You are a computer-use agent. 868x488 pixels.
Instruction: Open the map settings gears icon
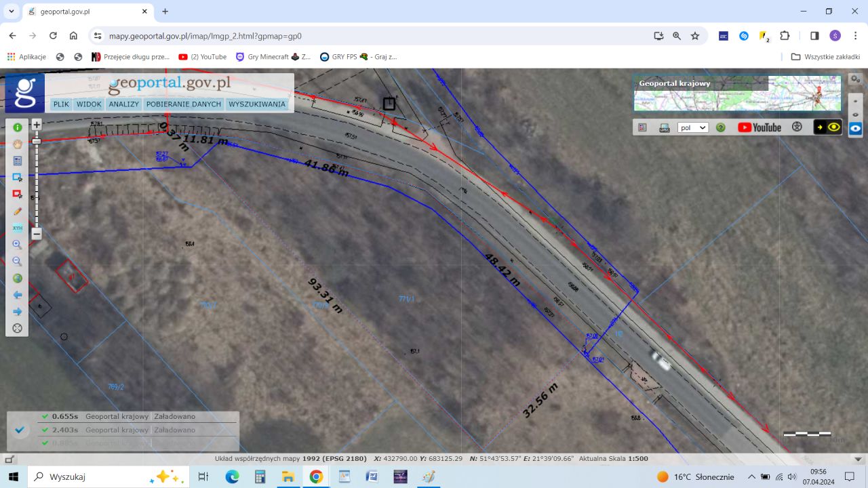tap(855, 79)
